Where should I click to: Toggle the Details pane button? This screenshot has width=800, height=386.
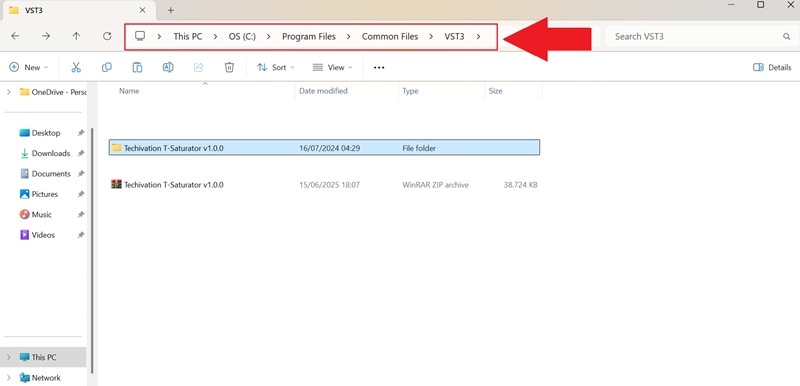(772, 67)
